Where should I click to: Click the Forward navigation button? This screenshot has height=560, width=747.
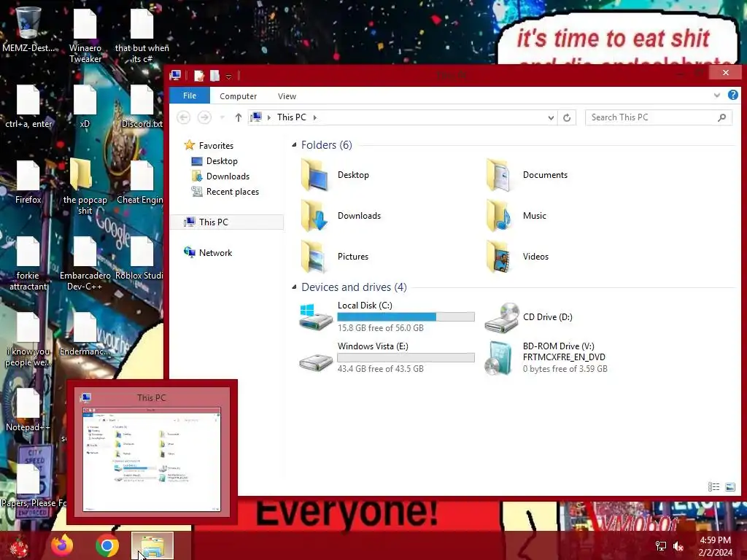click(x=204, y=117)
